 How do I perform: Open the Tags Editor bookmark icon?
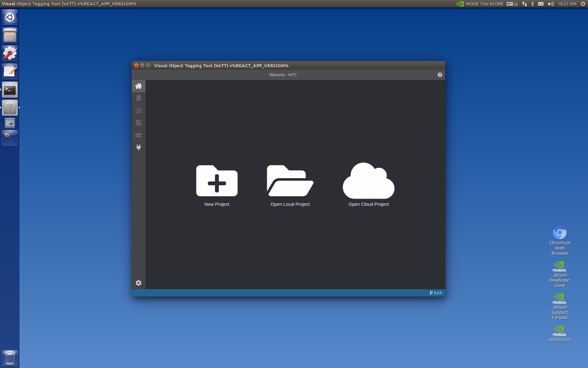pos(139,98)
